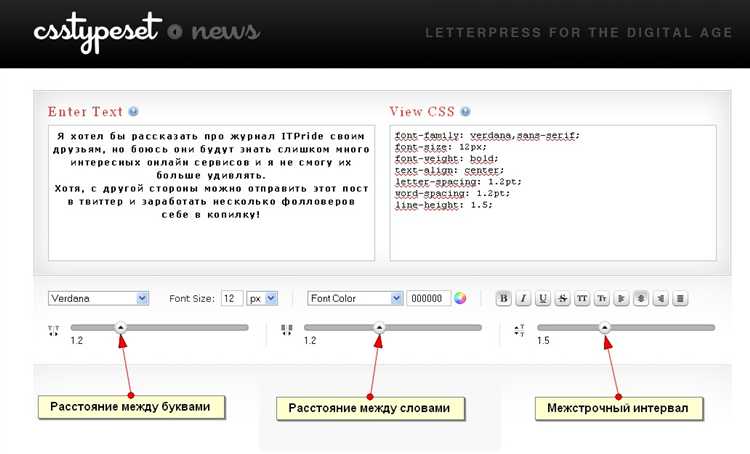
Task: Align text to the right
Action: [660, 298]
